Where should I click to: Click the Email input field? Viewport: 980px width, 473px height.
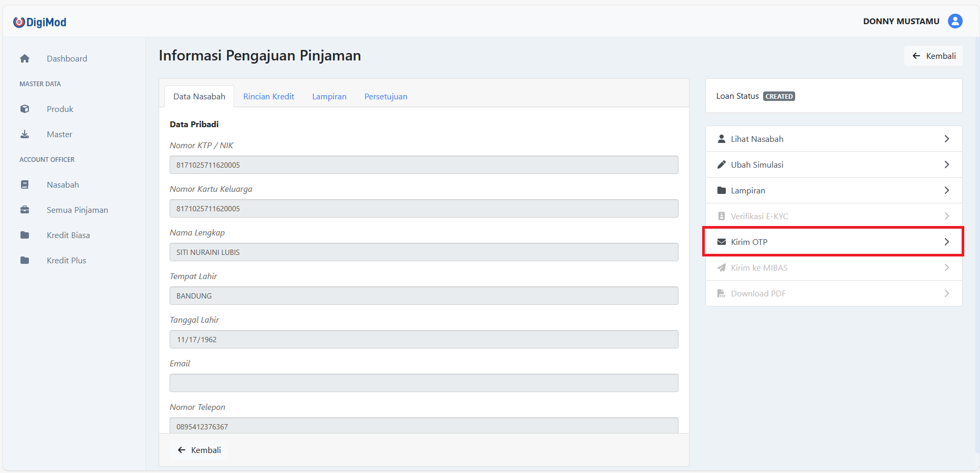point(423,383)
